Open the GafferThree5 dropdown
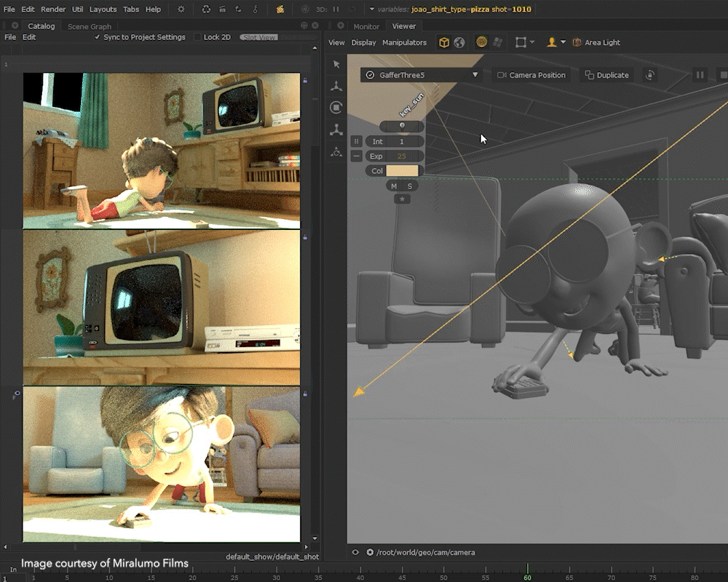This screenshot has height=582, width=728. (x=422, y=75)
